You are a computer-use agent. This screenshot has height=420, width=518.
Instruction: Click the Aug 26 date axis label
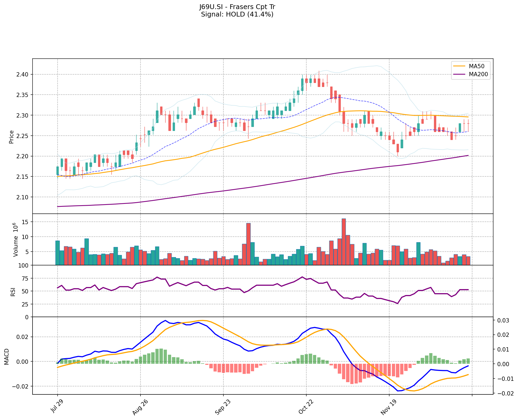pyautogui.click(x=140, y=407)
